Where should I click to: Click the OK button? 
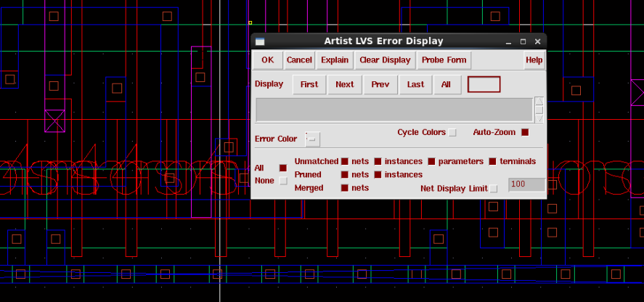click(267, 60)
